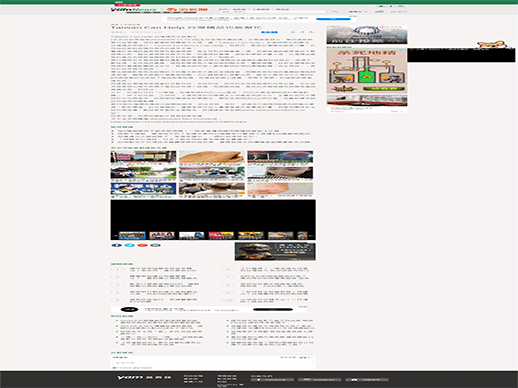Viewport: 518px width, 388px height.
Task: Click the blue button beside article date
Action: 269,32
